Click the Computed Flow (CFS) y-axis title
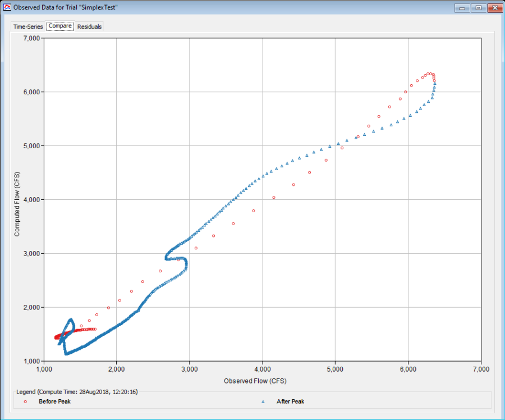Screen dimensions: 505x420 click(17, 199)
